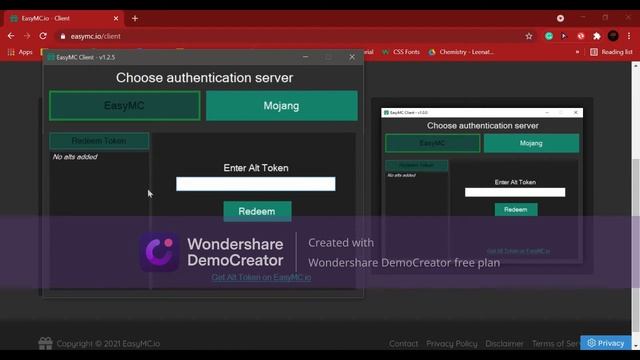Open the Contact footer link

point(403,344)
